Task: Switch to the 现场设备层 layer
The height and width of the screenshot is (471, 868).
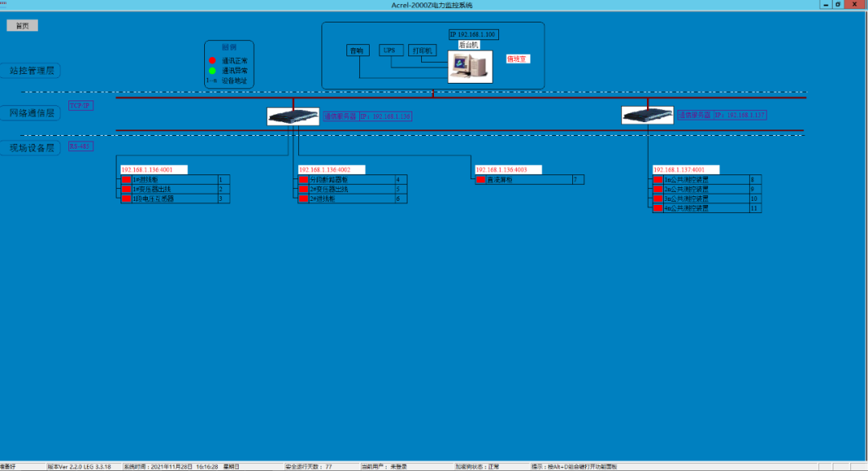Action: tap(32, 146)
